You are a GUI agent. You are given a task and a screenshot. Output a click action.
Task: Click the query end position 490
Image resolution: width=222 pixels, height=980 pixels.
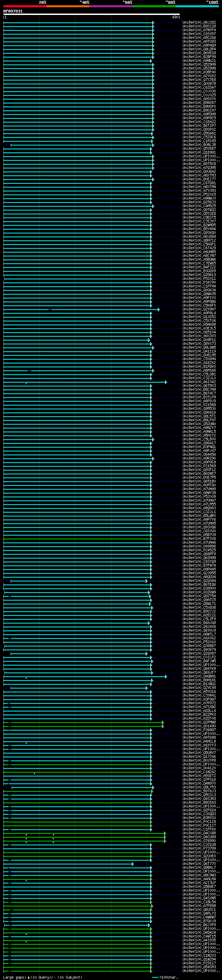(x=175, y=17)
